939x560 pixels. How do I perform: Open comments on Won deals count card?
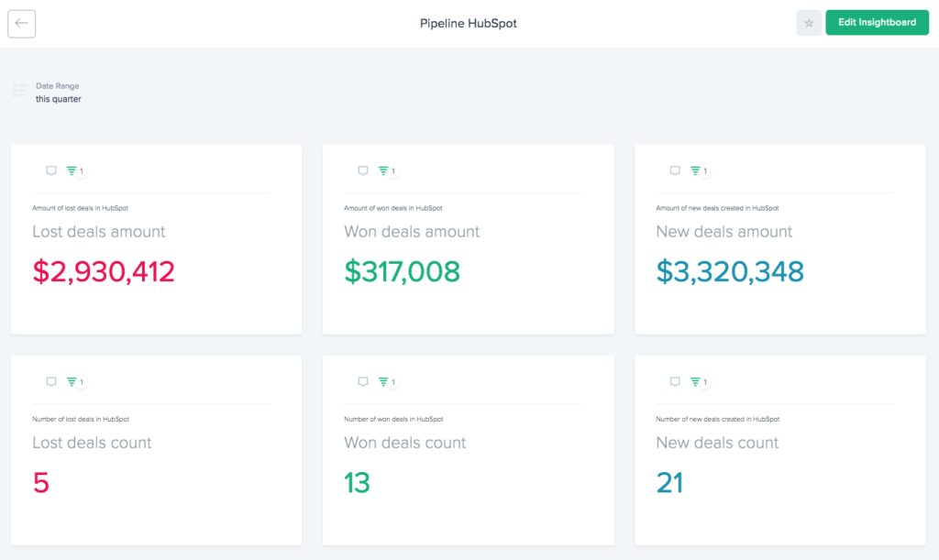tap(363, 381)
